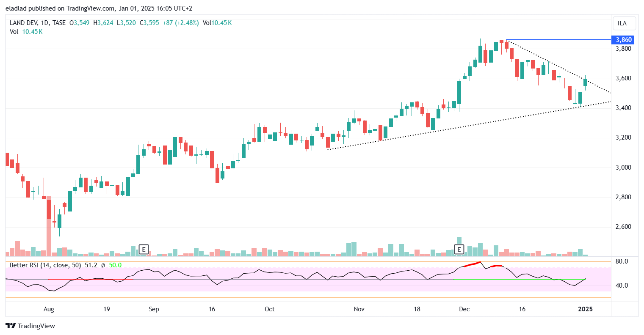
Task: Open the earnings E marker before September
Action: pos(144,250)
